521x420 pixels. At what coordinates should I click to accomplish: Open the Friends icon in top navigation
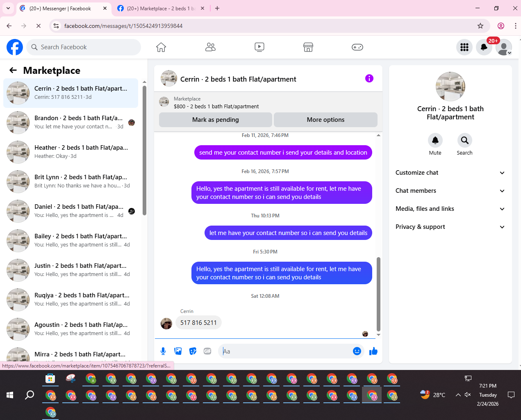pyautogui.click(x=210, y=47)
